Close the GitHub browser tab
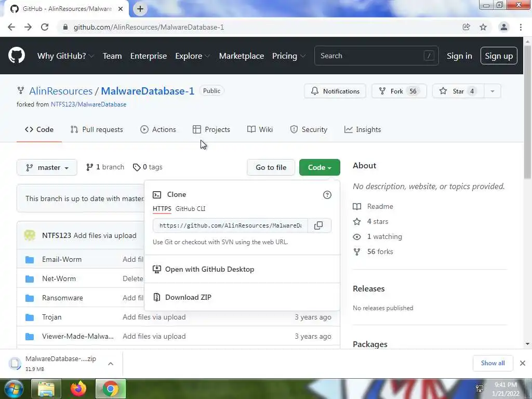 coord(121,9)
